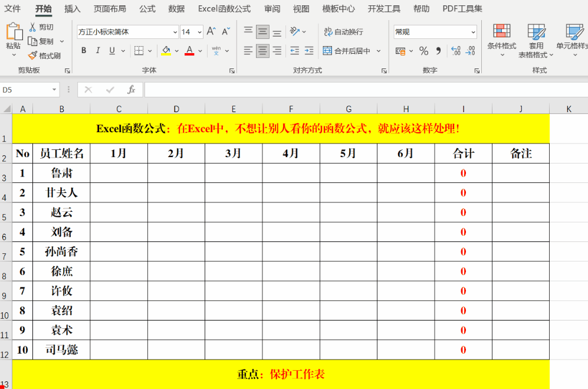Increase font size with the larger A
Viewport: 588px width, 389px height.
[211, 31]
